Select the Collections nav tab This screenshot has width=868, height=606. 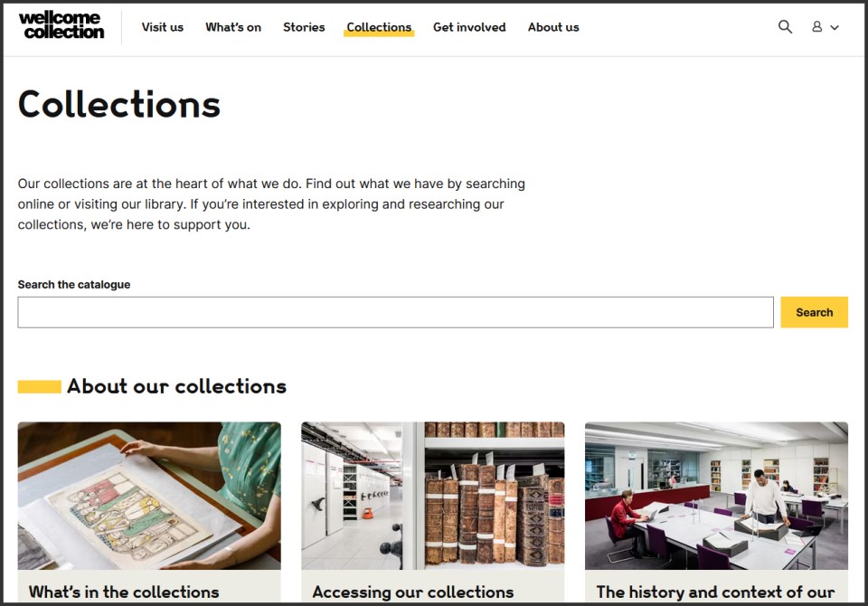(379, 27)
